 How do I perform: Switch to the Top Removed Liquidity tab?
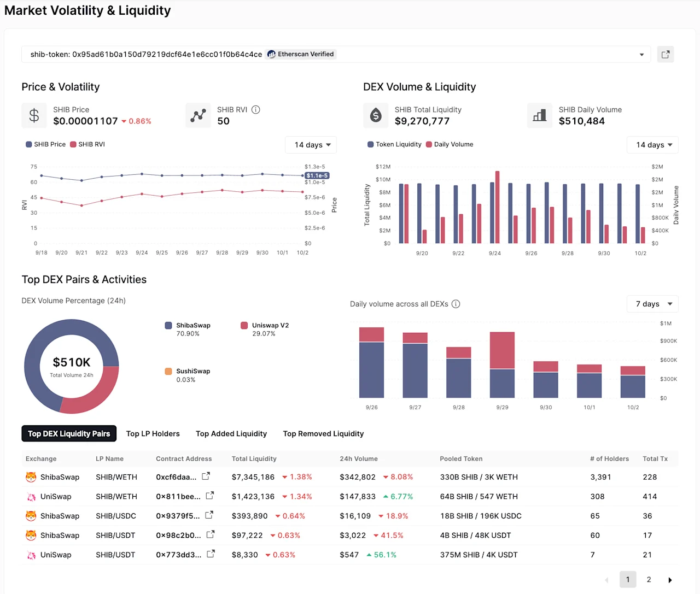pyautogui.click(x=323, y=433)
